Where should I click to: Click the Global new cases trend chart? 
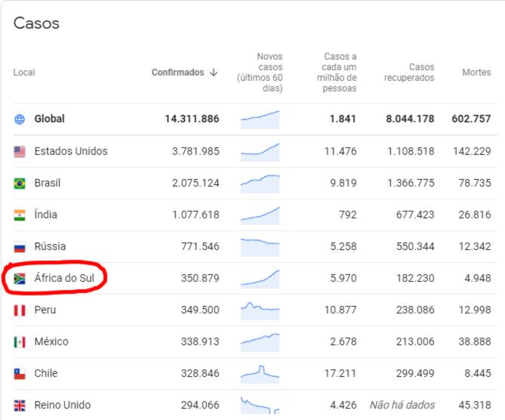point(260,119)
